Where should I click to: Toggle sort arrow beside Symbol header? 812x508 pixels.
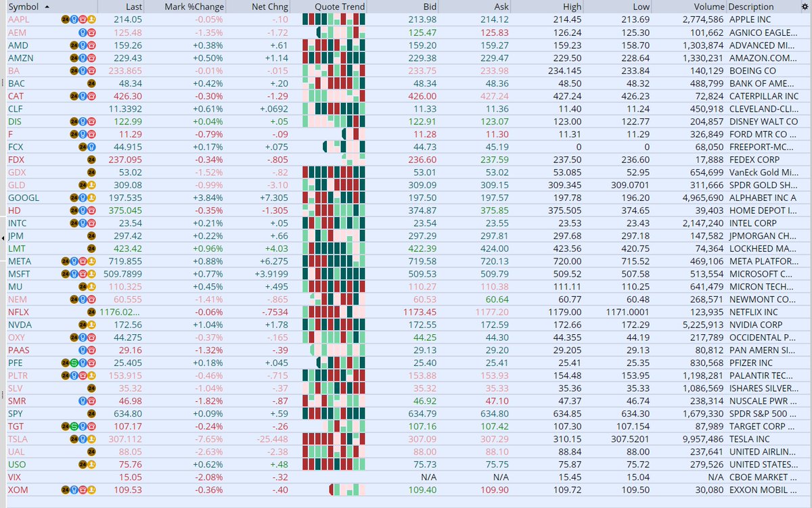[45, 7]
